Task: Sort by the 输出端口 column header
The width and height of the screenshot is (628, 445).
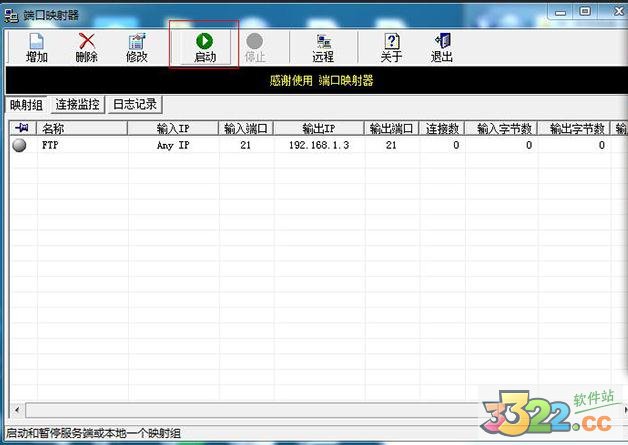Action: click(391, 128)
